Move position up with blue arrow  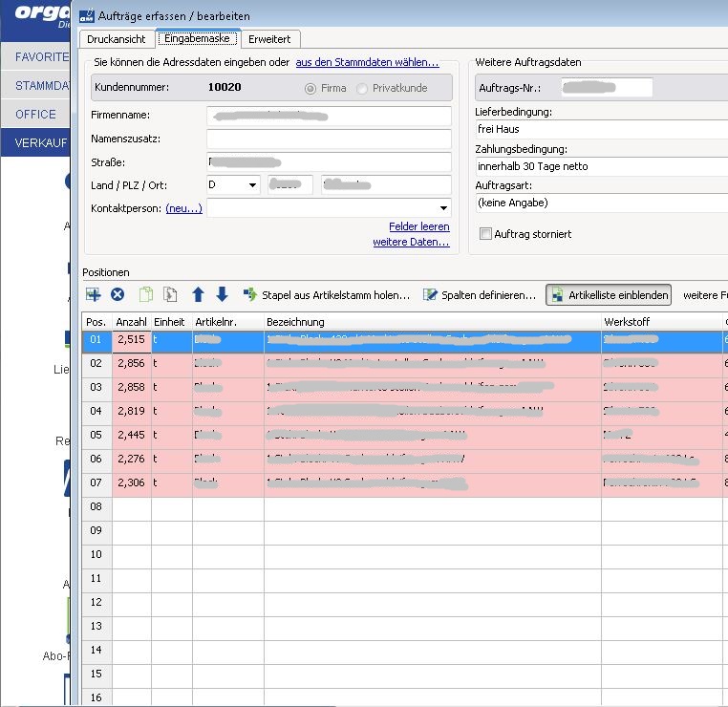[x=199, y=294]
